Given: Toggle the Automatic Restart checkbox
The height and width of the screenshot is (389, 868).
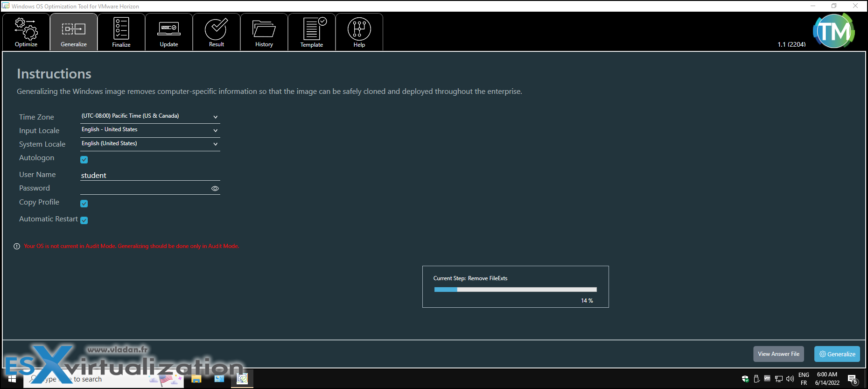Looking at the screenshot, I should point(84,220).
